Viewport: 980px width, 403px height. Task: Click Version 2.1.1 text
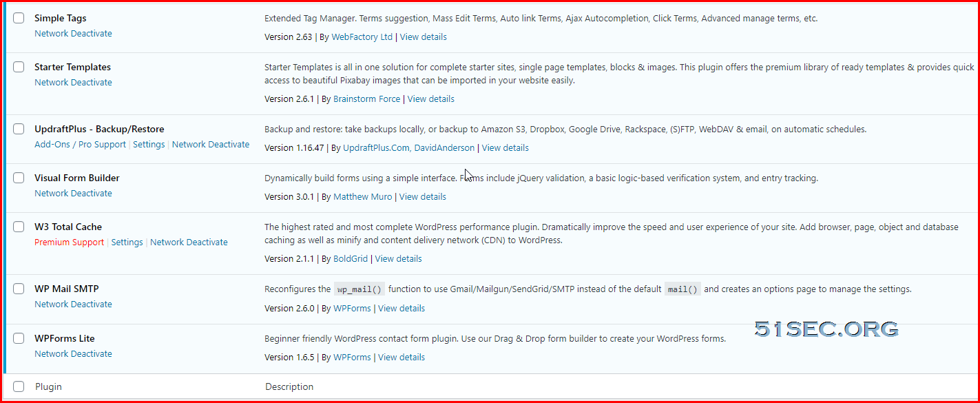pos(289,258)
